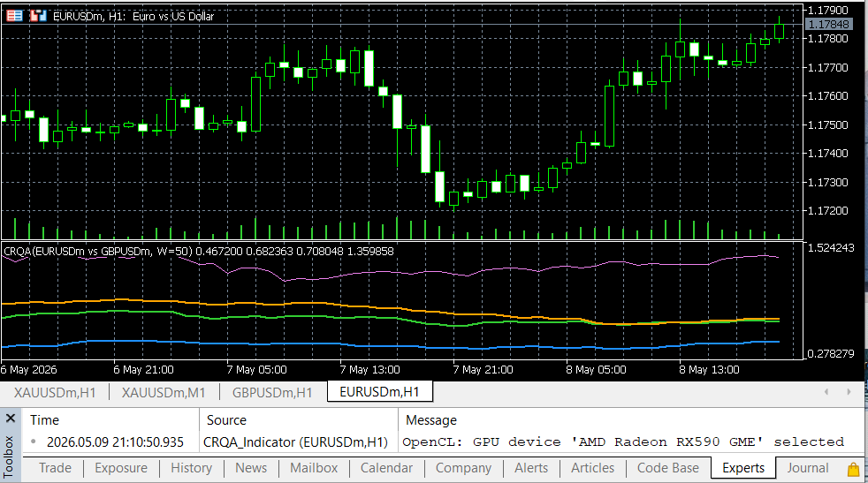Click the OpenCL GPU device message text
The image size is (868, 483).
(x=623, y=442)
